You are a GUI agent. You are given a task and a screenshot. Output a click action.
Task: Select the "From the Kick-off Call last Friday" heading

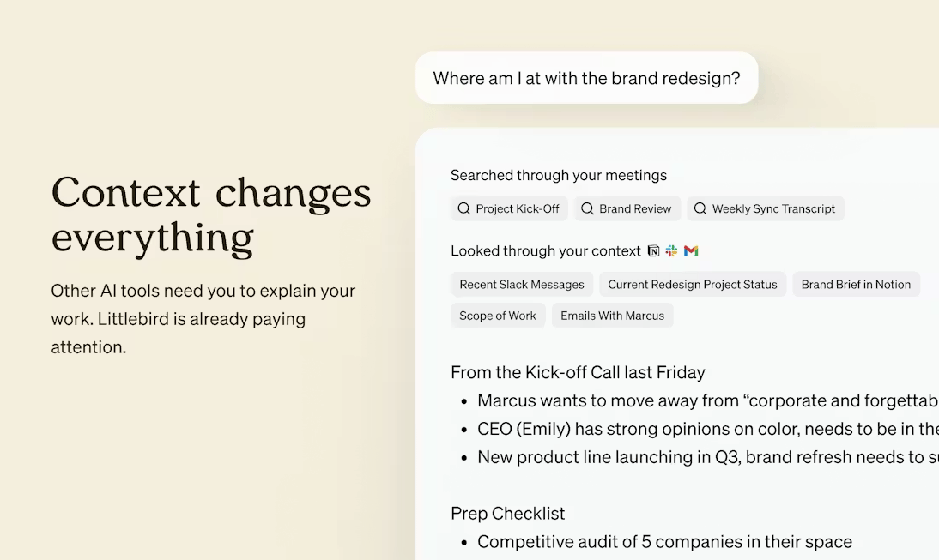click(x=578, y=372)
